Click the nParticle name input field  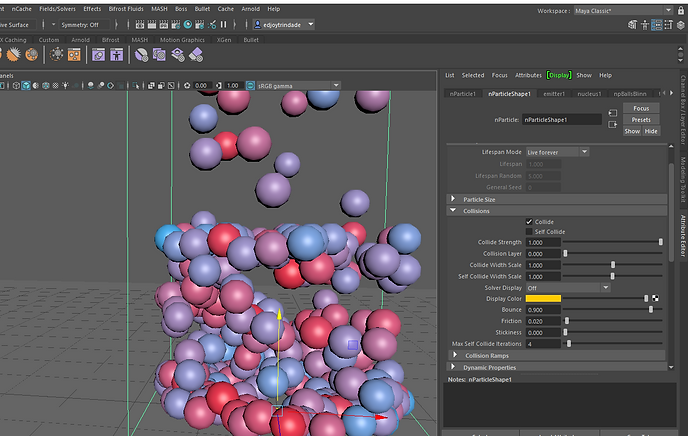pos(562,120)
